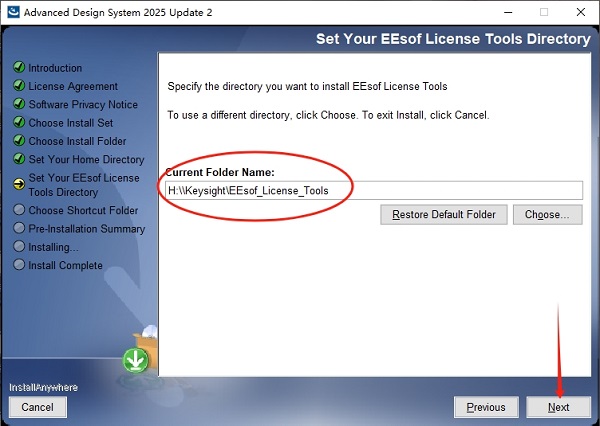
Task: Click the grey circle next to Pre-Installation Summary
Action: 19,228
